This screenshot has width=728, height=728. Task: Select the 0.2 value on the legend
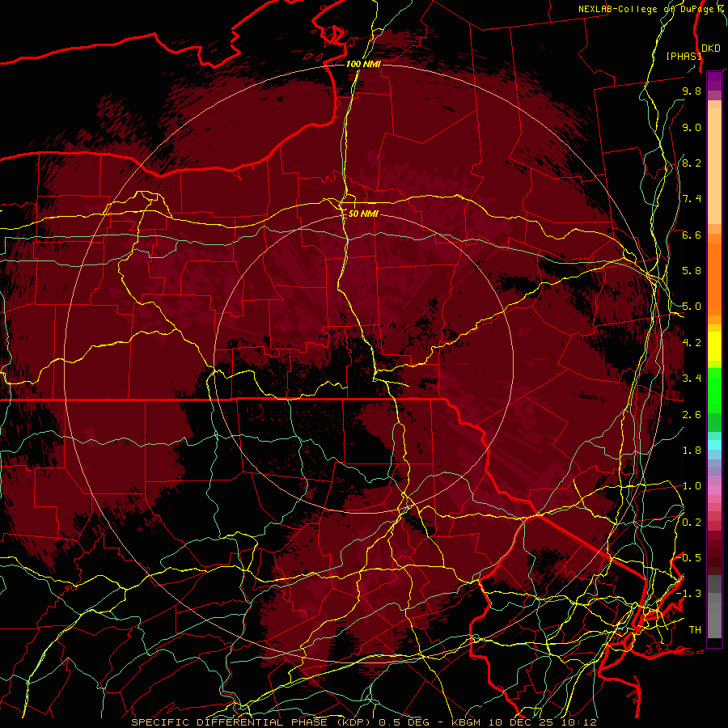click(692, 523)
